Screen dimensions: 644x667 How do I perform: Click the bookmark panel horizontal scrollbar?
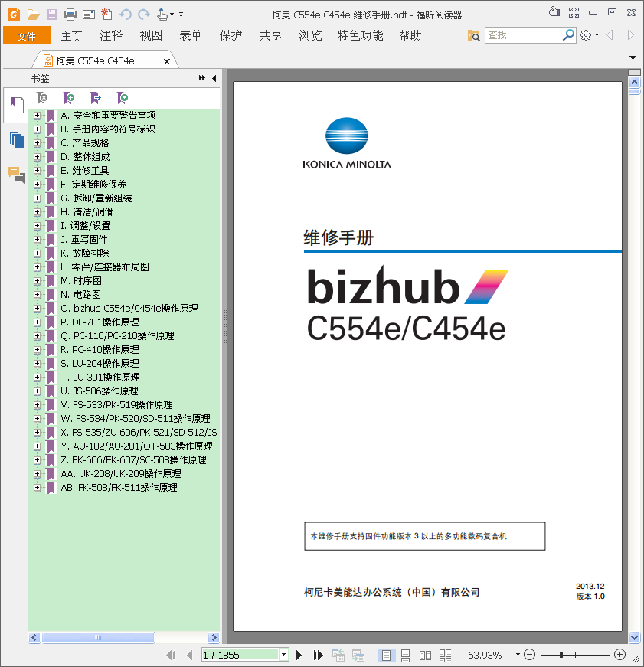coord(98,637)
